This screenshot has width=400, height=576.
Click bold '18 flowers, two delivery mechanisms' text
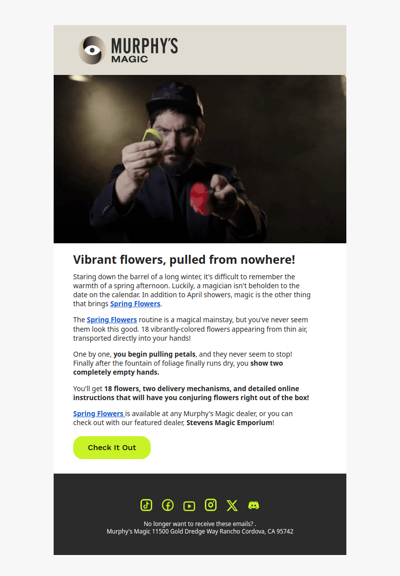coord(167,389)
